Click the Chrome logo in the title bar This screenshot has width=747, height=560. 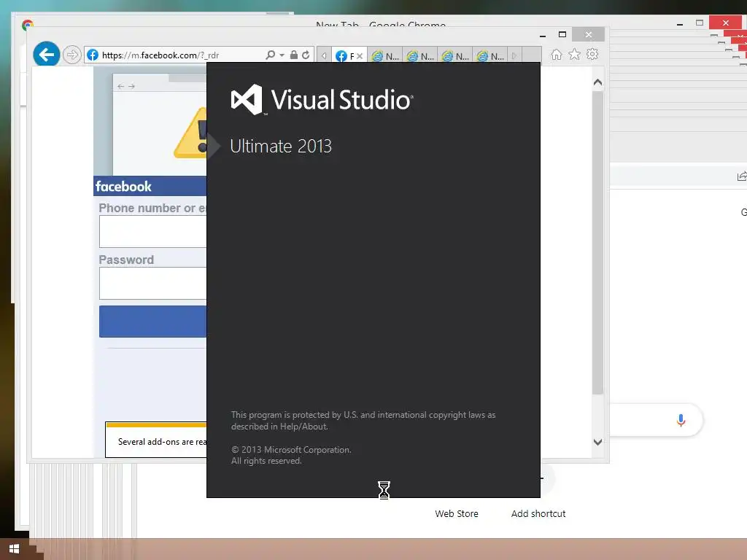pyautogui.click(x=28, y=25)
